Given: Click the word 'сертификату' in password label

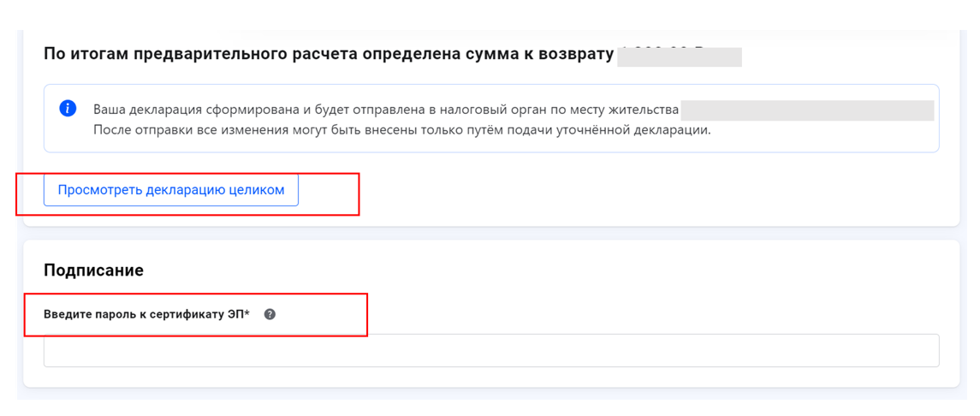Looking at the screenshot, I should tap(190, 314).
